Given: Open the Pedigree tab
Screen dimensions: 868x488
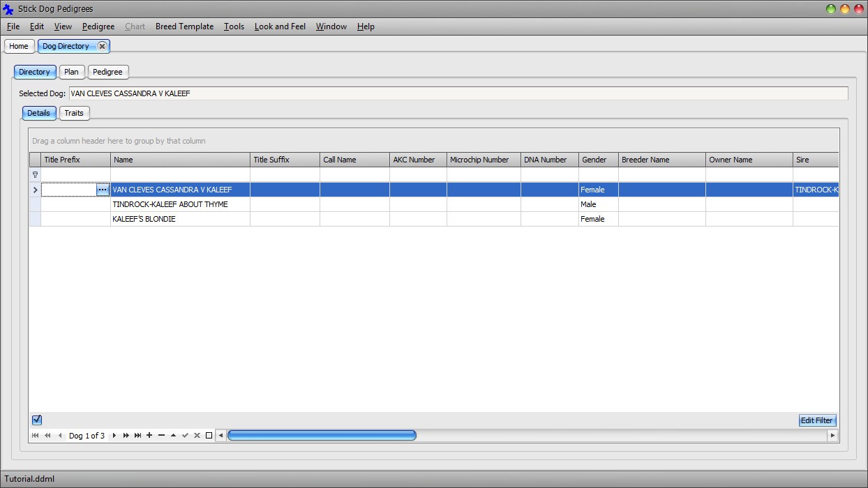Looking at the screenshot, I should 107,72.
